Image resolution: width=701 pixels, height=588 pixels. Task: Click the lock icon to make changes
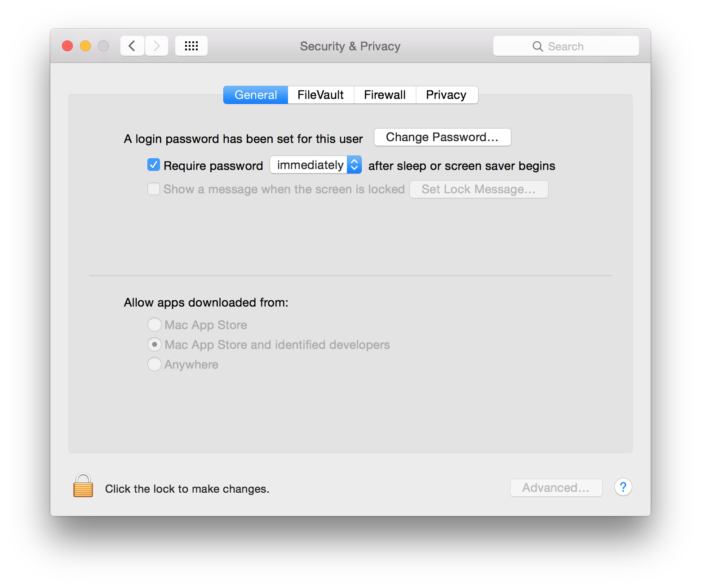[x=83, y=486]
